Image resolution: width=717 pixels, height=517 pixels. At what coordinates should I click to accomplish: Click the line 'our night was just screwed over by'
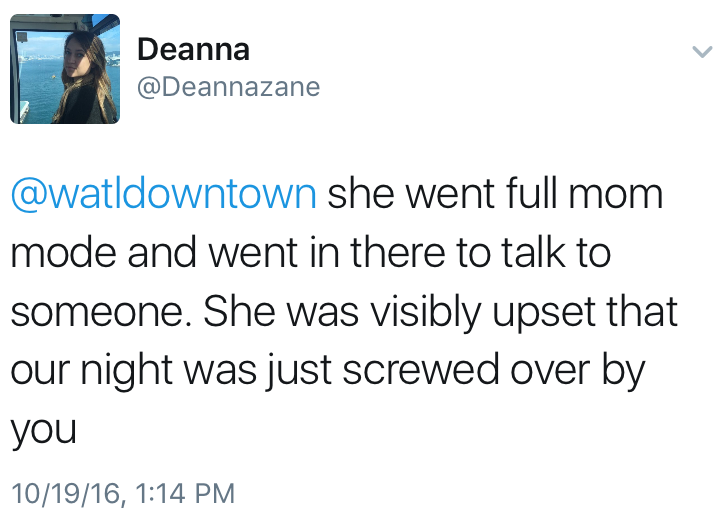point(328,372)
